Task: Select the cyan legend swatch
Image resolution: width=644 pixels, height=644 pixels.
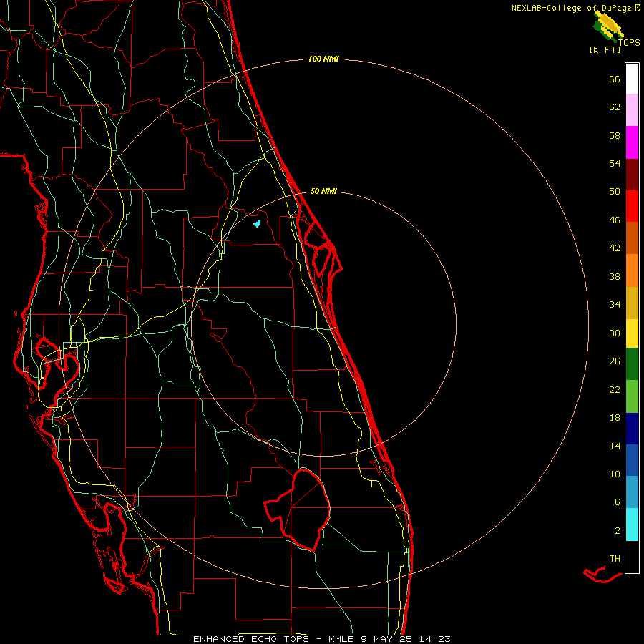Action: click(632, 525)
